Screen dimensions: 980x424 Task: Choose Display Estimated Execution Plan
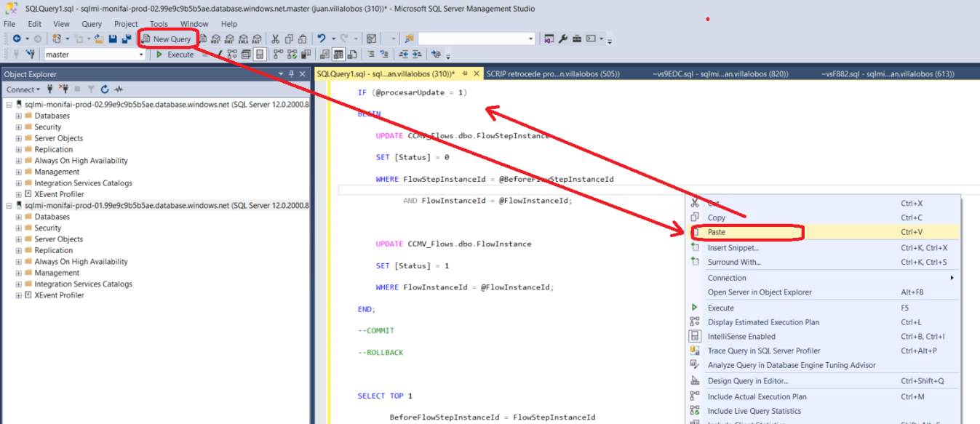pyautogui.click(x=824, y=322)
